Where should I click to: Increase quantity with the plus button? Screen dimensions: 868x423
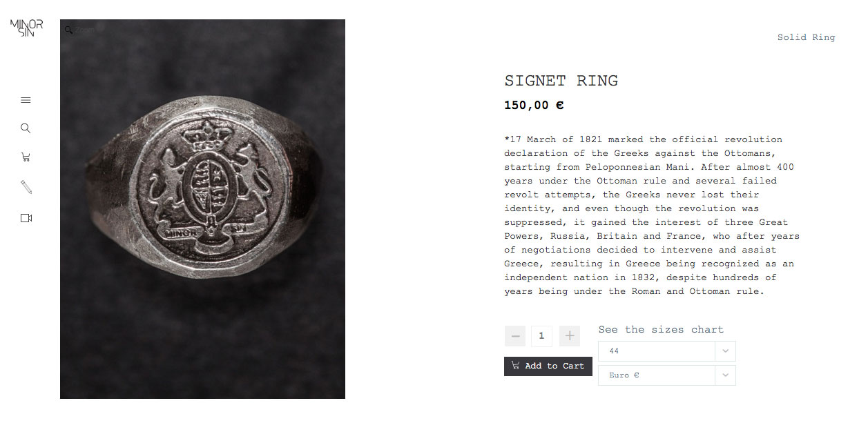click(x=570, y=336)
